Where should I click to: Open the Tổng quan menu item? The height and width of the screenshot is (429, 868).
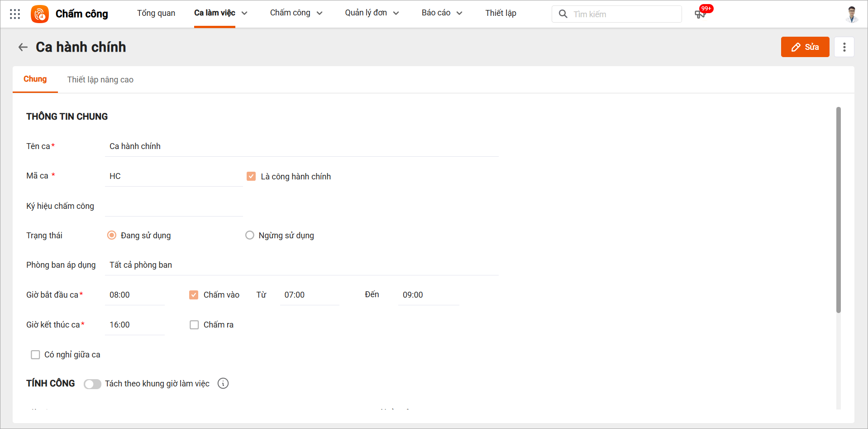pos(156,13)
